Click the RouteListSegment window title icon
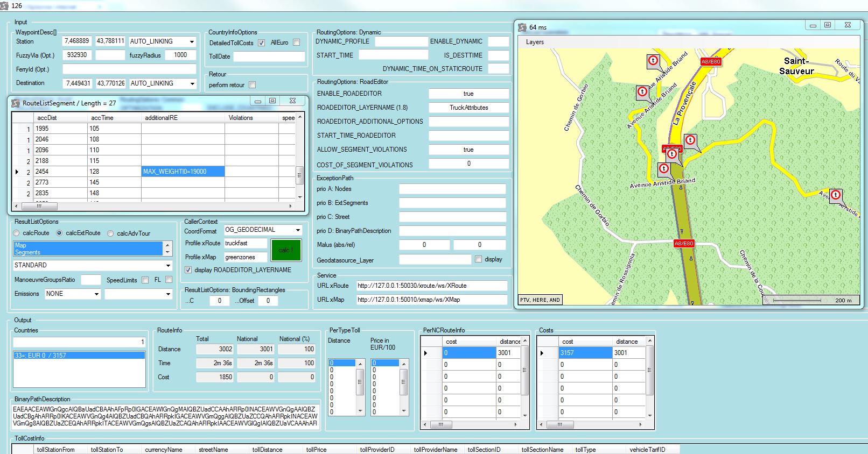 [16, 103]
